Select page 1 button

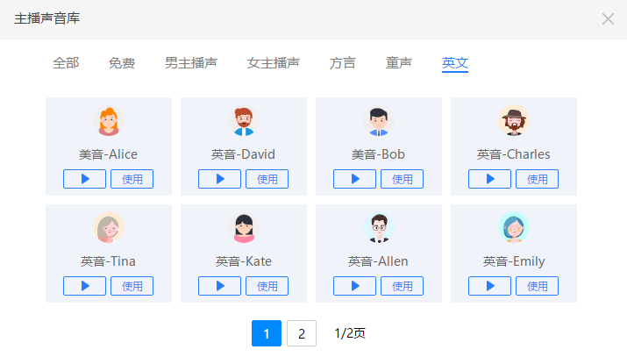[x=267, y=333]
